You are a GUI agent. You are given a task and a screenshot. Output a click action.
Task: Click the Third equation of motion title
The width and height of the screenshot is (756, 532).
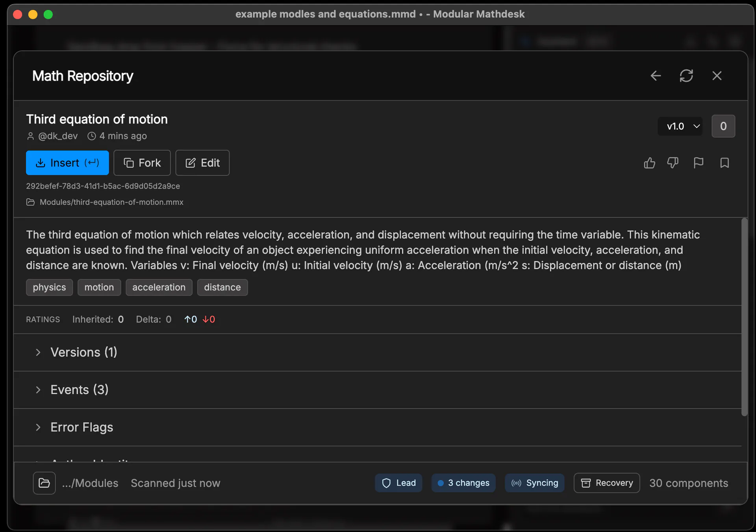pos(97,119)
